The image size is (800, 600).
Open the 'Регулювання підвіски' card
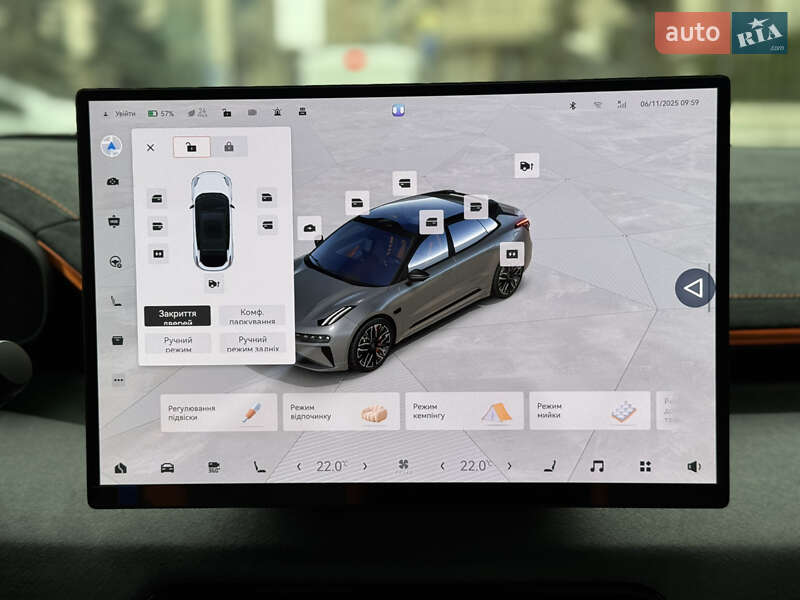point(219,412)
